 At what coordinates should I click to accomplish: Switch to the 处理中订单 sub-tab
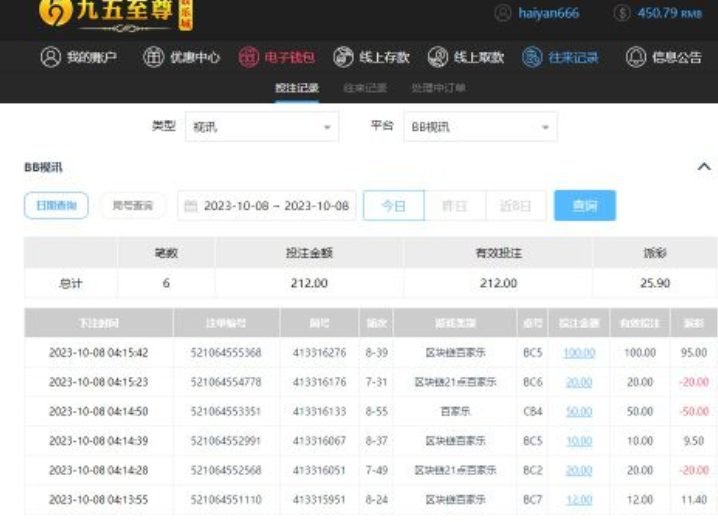(x=438, y=87)
